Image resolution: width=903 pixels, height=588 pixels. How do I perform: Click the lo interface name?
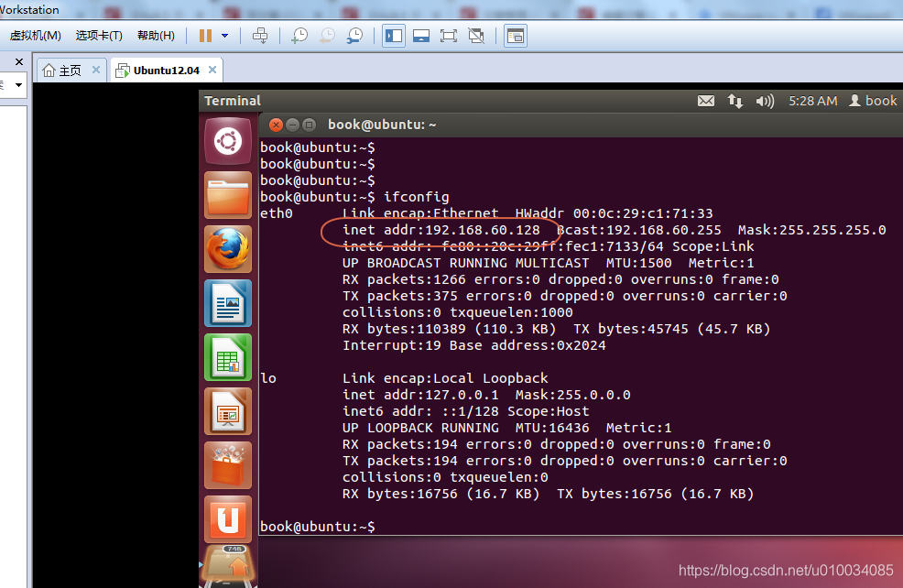point(268,378)
